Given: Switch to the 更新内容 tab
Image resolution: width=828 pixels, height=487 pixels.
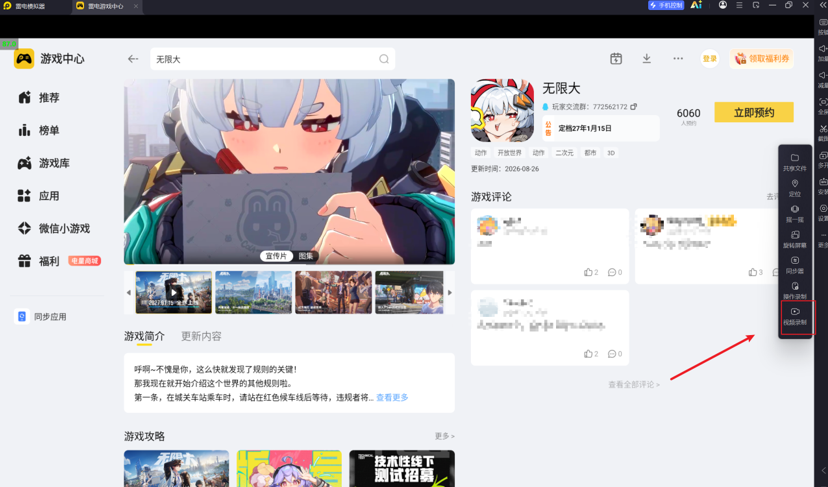Looking at the screenshot, I should click(201, 336).
